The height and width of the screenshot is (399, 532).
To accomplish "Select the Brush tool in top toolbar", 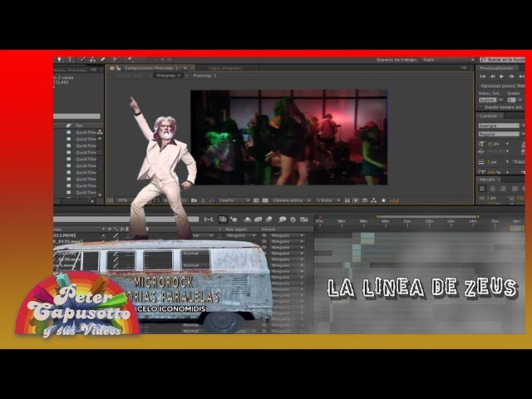I will (83, 59).
